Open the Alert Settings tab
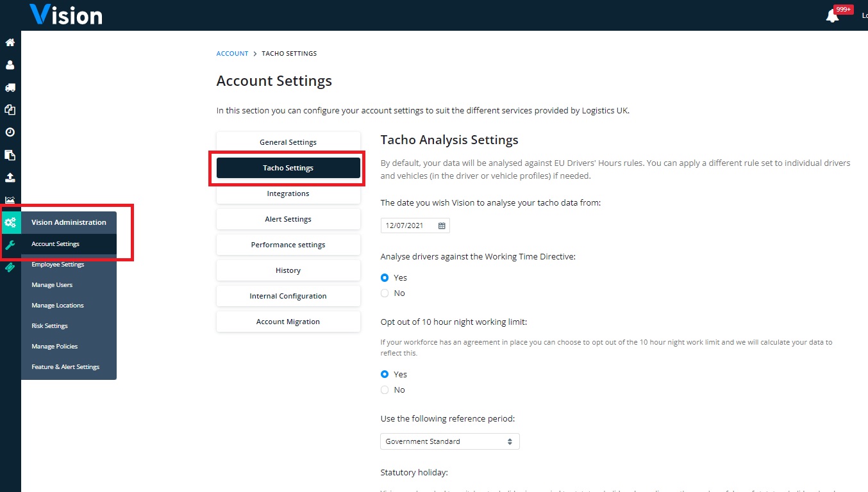The width and height of the screenshot is (868, 492). 288,219
